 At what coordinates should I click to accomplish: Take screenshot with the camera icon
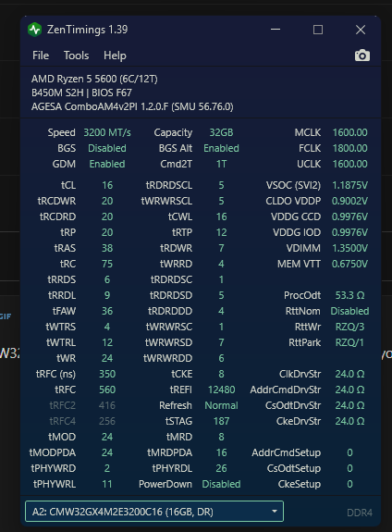362,56
